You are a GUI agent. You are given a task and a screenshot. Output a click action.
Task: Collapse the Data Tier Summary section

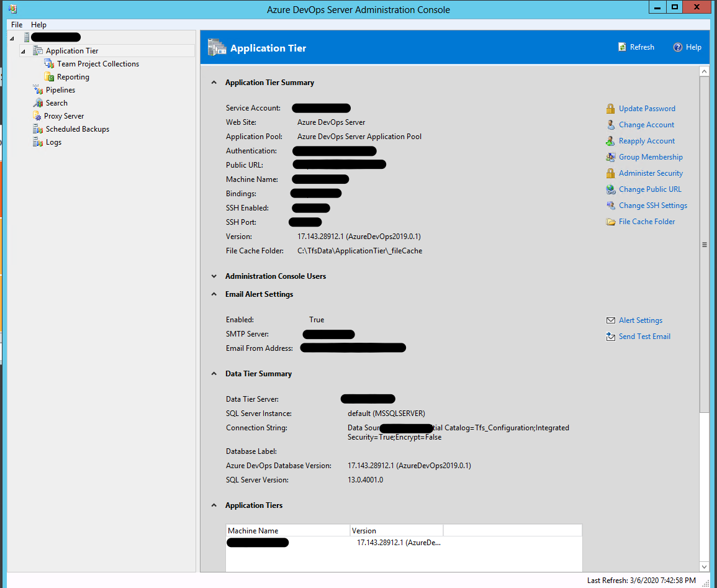[214, 374]
